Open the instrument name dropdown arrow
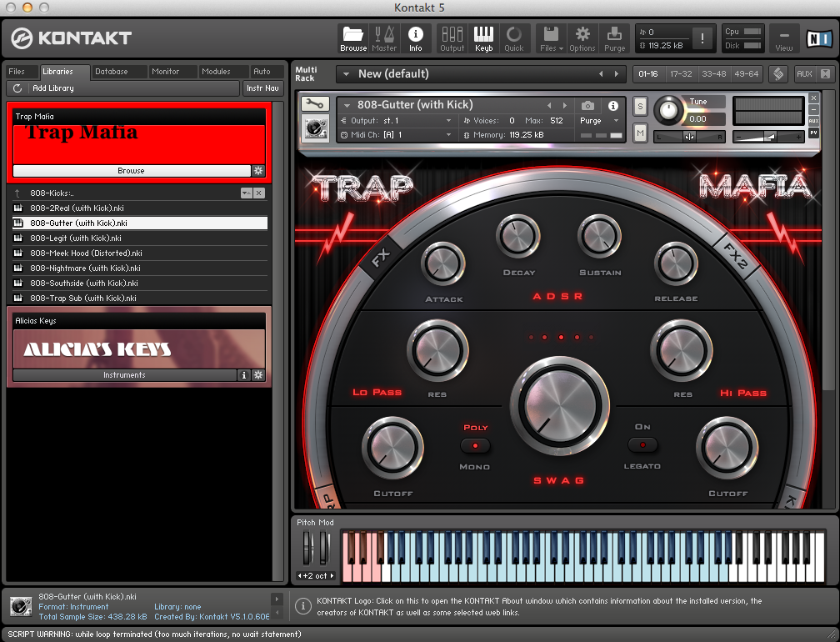 [x=347, y=105]
